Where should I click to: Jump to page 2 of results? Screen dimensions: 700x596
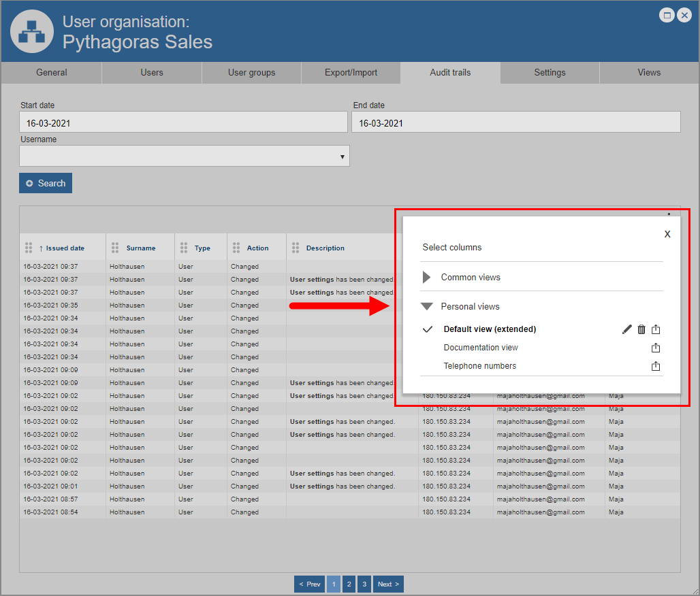(349, 584)
